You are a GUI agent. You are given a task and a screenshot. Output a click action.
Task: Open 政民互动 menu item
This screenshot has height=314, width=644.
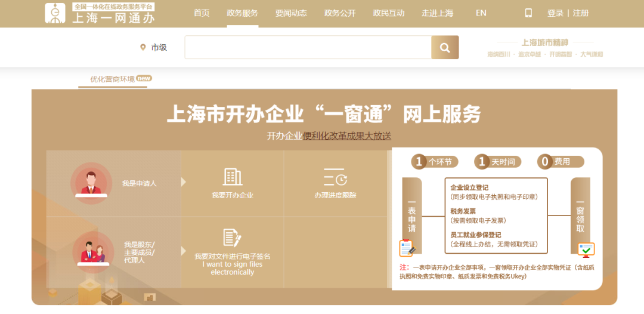(x=389, y=13)
